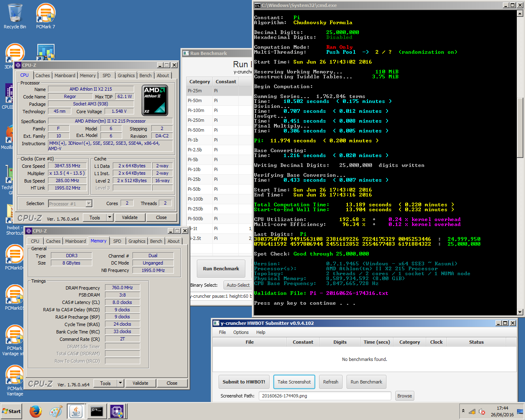Open PCMark Vantage desktop icon at bottom
This screenshot has height=420, width=525.
tap(15, 381)
